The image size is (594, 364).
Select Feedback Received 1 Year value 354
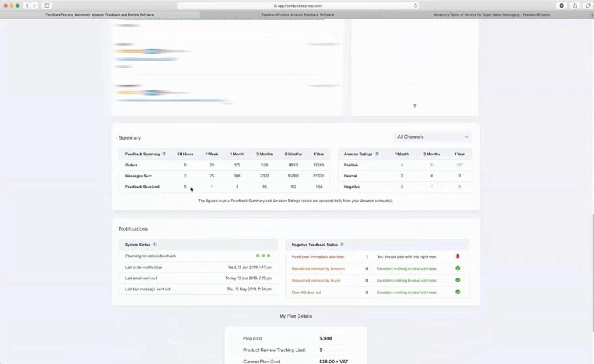pos(318,187)
